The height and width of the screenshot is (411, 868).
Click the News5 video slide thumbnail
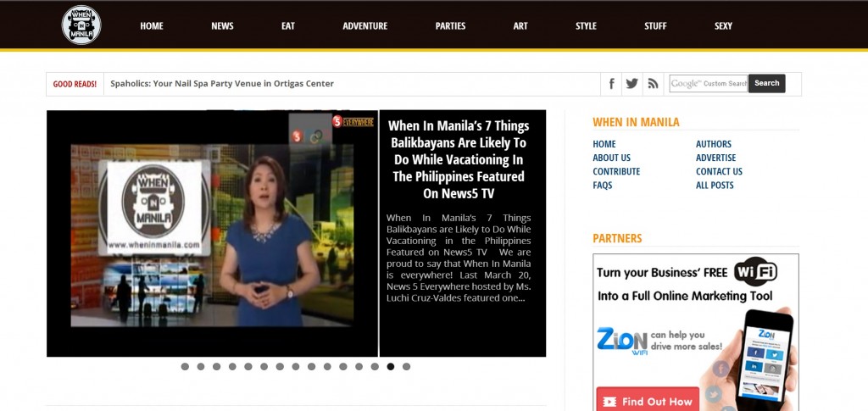click(212, 233)
